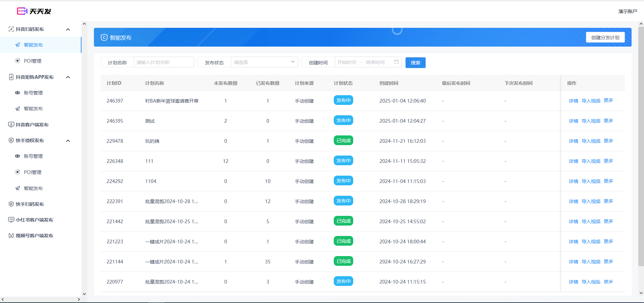
Task: Collapse the 抖音扫码发布 menu group
Action: [x=68, y=29]
